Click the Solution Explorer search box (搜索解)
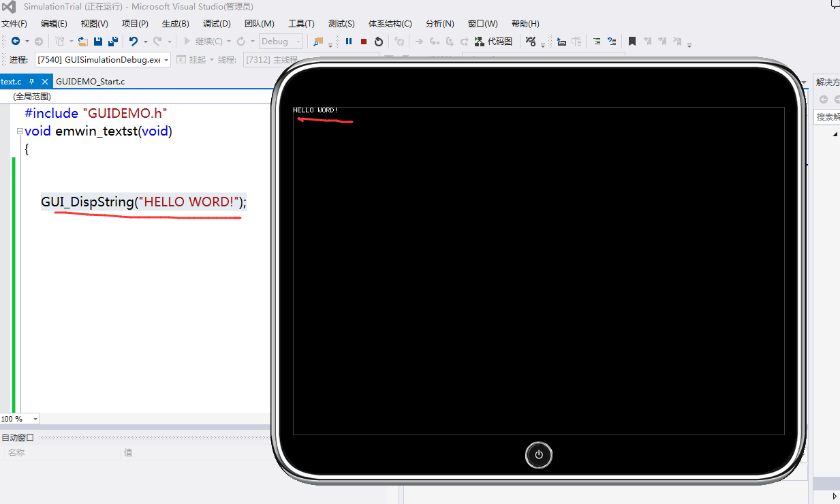 pos(828,116)
